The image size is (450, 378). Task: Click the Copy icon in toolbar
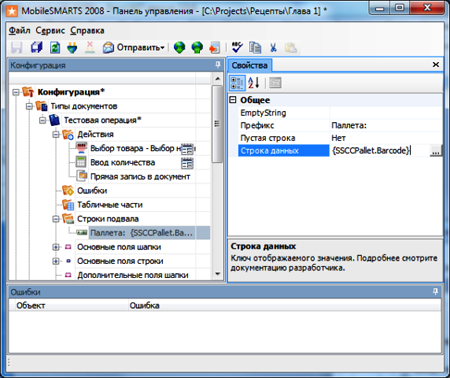[255, 48]
